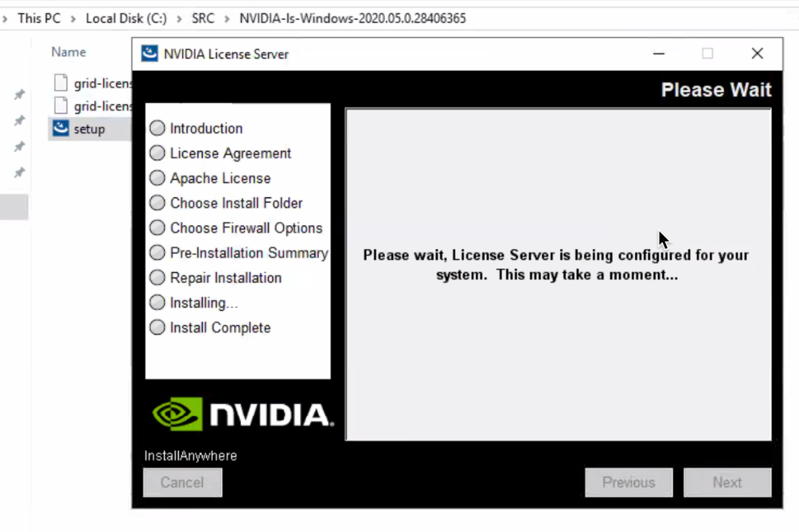
Task: Select the Introduction step indicator
Action: 158,128
